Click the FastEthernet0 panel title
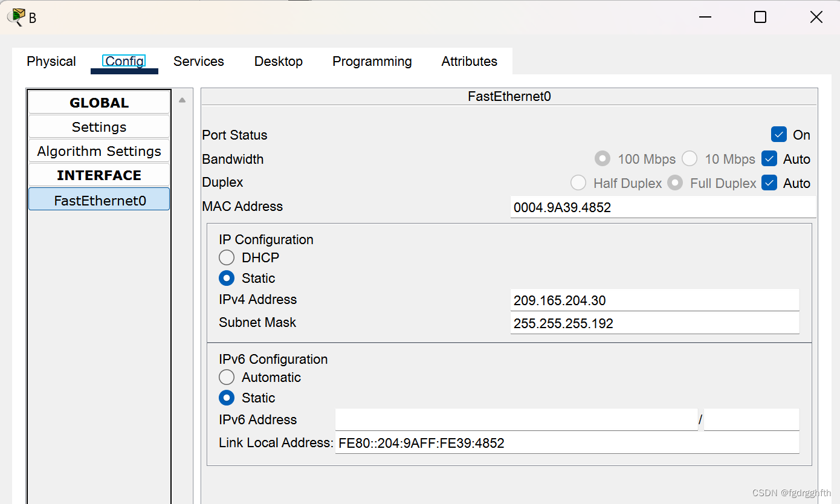Image resolution: width=840 pixels, height=504 pixels. (x=509, y=96)
